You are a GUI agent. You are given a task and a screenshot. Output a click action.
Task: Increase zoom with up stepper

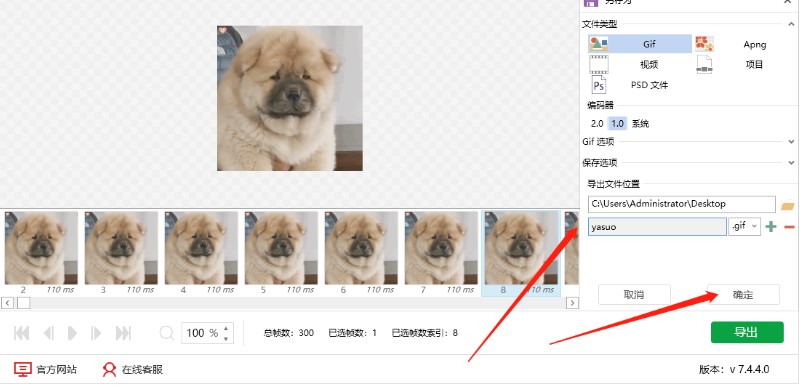226,328
